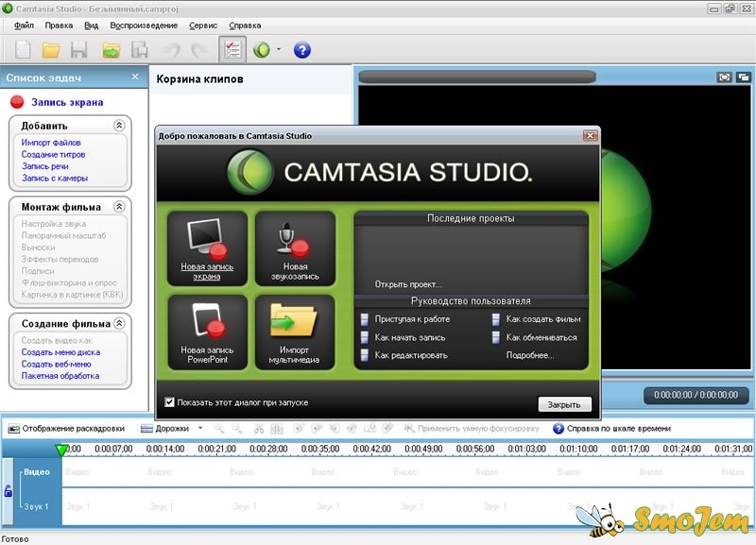Click the lock icon on the timeline track

tap(9, 490)
